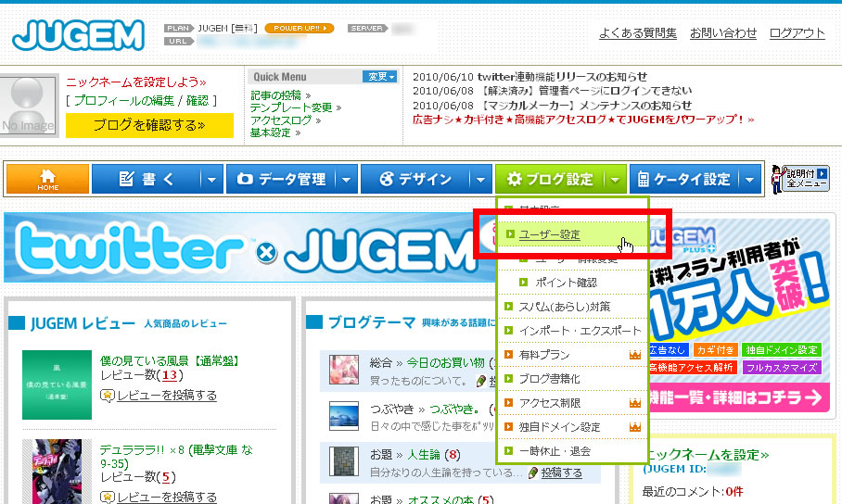Click the JUGEM logo
Screen dimensions: 842x504
coord(79,35)
